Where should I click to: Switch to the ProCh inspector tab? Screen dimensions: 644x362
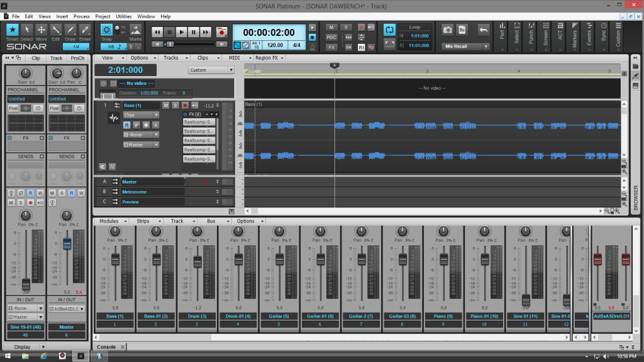[x=77, y=58]
